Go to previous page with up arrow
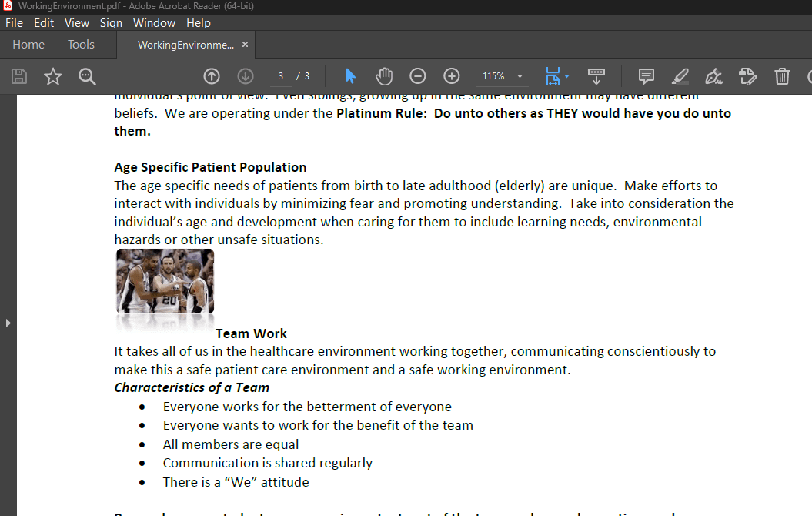 [212, 76]
